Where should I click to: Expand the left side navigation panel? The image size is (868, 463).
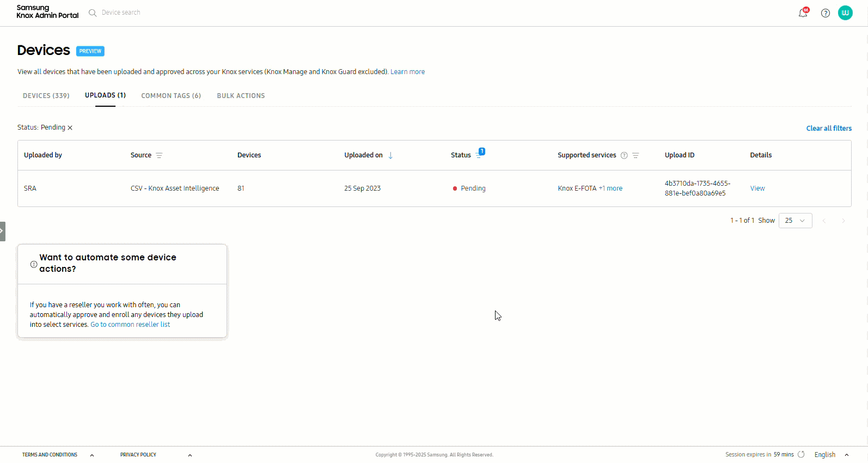[x=2, y=231]
